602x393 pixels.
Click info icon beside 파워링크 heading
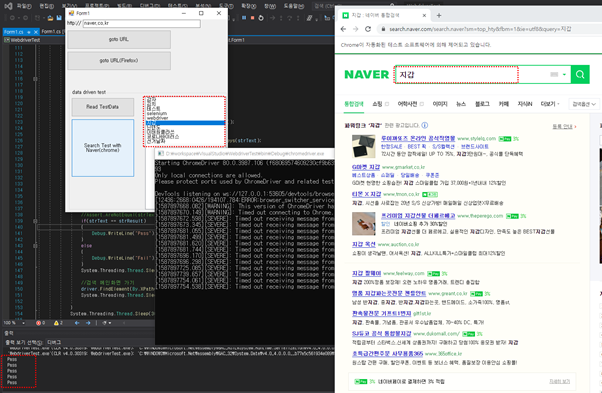(x=425, y=125)
